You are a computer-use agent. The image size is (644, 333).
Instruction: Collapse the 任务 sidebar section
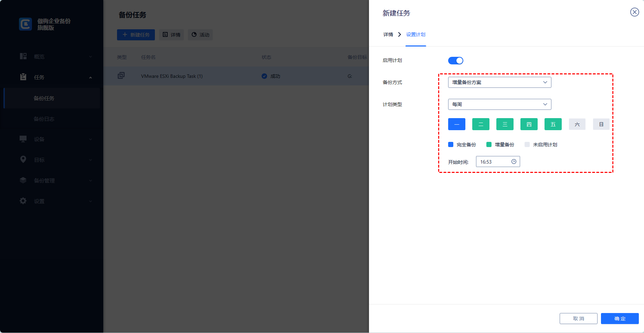[90, 77]
